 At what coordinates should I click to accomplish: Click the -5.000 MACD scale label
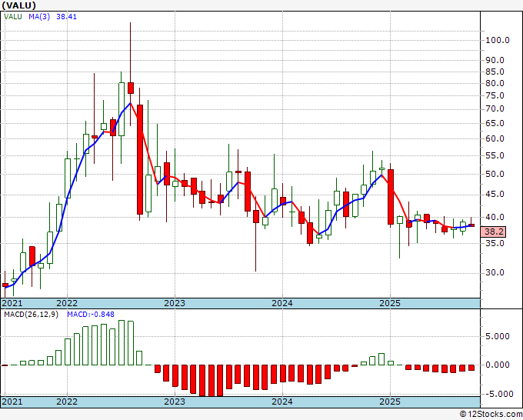pos(496,394)
